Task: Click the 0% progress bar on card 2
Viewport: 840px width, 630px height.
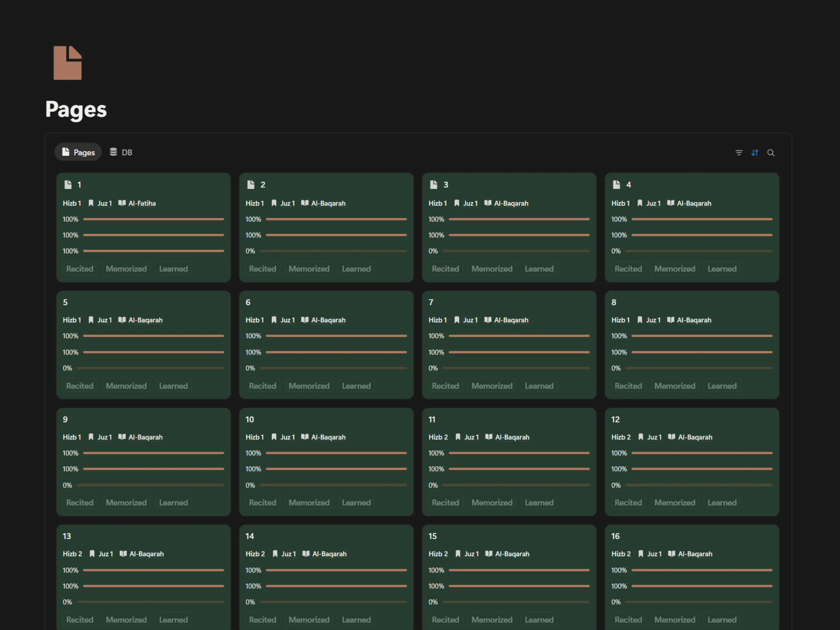Action: pyautogui.click(x=333, y=251)
